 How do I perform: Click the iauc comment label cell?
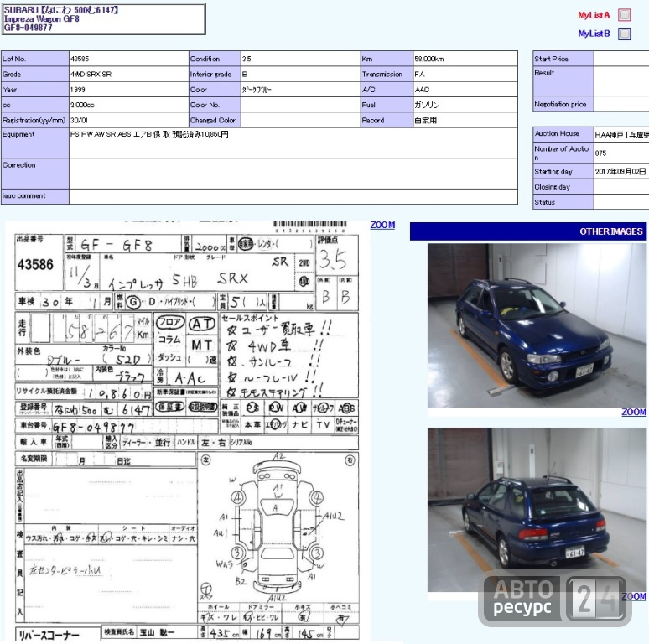(34, 196)
